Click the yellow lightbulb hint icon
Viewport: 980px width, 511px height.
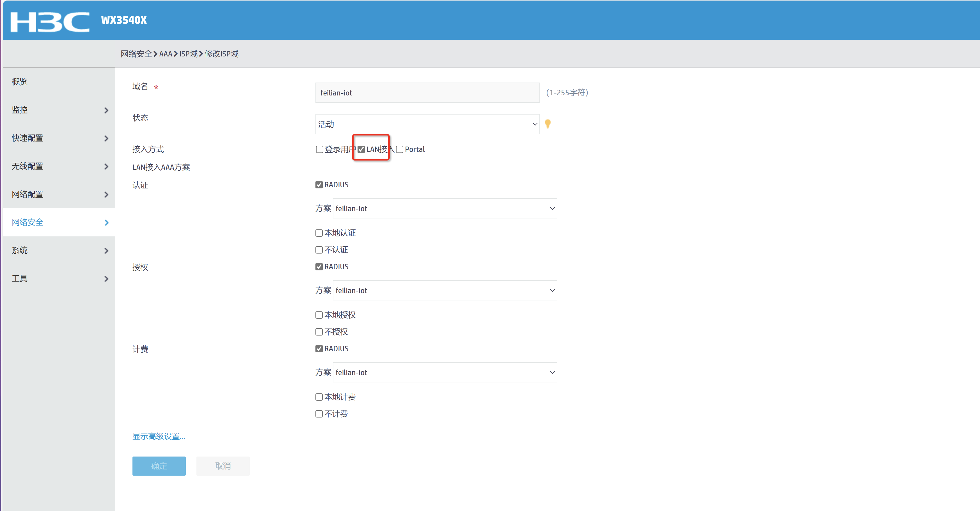548,124
